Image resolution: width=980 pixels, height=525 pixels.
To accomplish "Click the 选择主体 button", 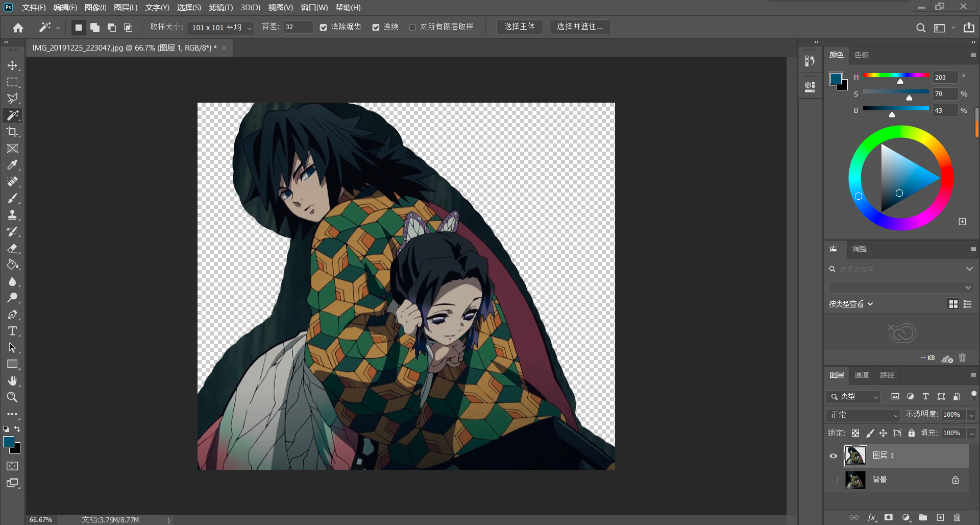I will pos(519,27).
